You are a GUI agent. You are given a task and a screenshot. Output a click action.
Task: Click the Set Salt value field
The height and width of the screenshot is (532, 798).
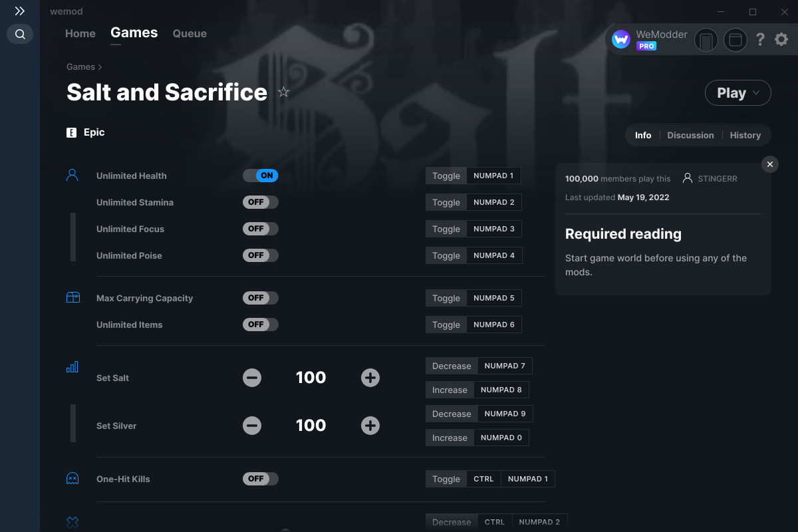pyautogui.click(x=311, y=378)
